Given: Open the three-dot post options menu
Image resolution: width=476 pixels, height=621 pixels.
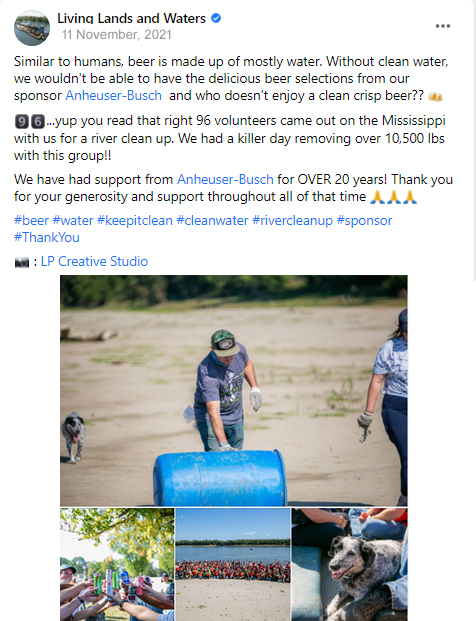Looking at the screenshot, I should (442, 26).
